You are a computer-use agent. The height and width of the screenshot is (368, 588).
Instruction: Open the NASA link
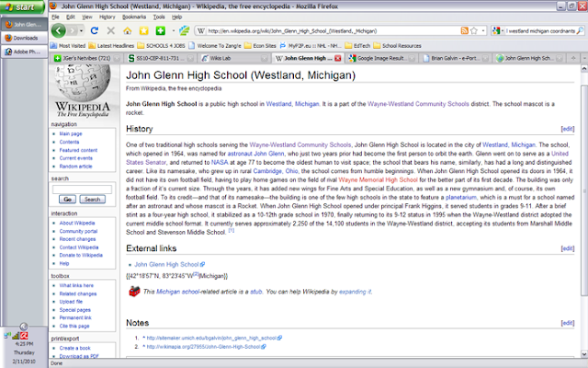click(220, 162)
